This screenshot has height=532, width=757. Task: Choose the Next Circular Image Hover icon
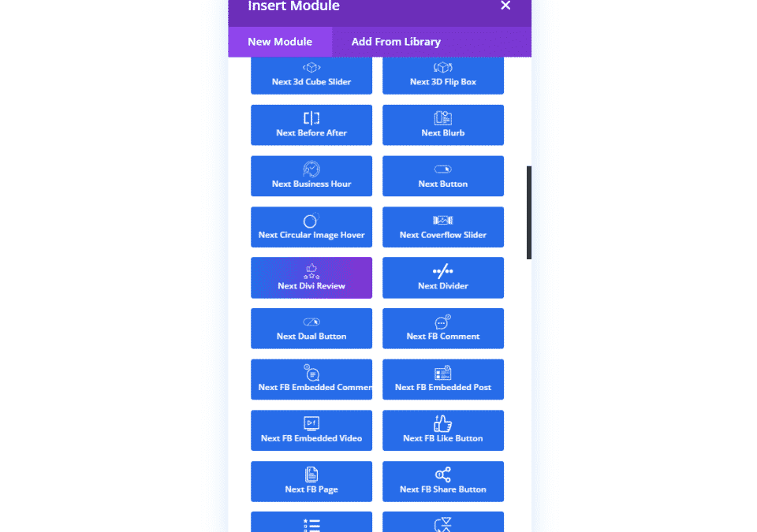coord(311,220)
